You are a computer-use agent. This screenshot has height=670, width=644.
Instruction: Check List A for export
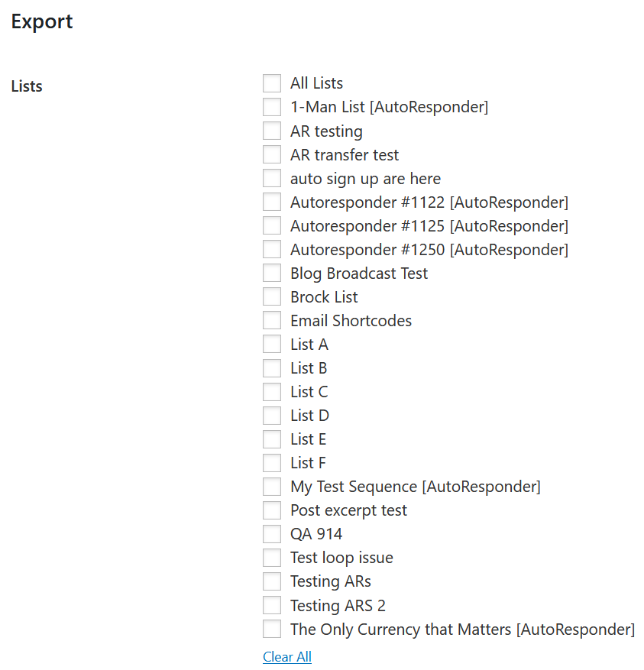pyautogui.click(x=272, y=344)
